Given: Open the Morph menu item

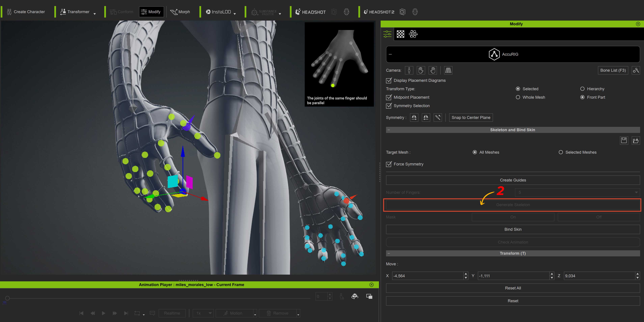Looking at the screenshot, I should click(x=180, y=12).
